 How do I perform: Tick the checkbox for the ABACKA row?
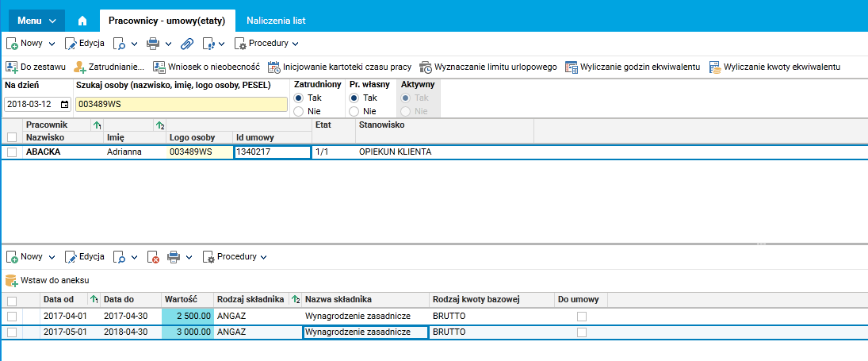(12, 152)
